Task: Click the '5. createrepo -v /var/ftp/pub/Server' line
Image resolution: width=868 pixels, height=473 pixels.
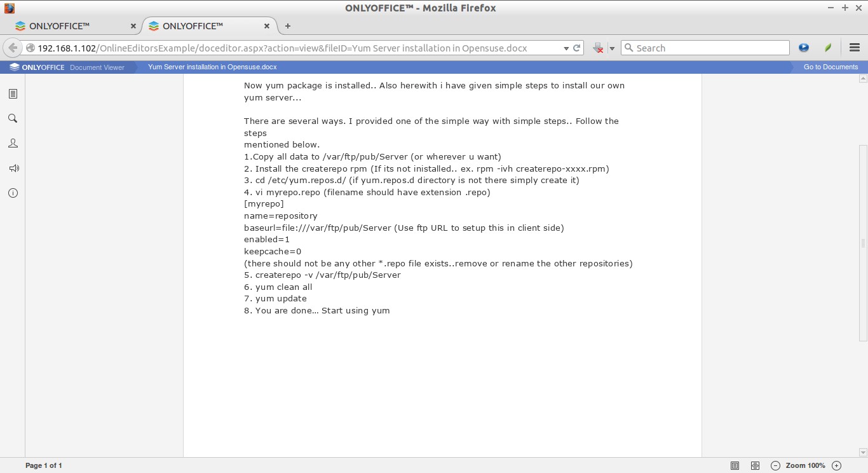Action: 322,275
